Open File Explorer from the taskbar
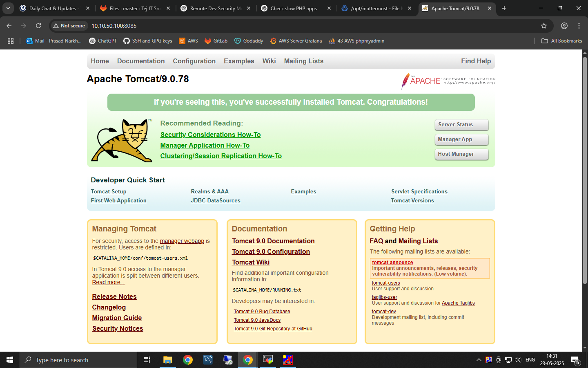The width and height of the screenshot is (588, 368). pyautogui.click(x=167, y=360)
